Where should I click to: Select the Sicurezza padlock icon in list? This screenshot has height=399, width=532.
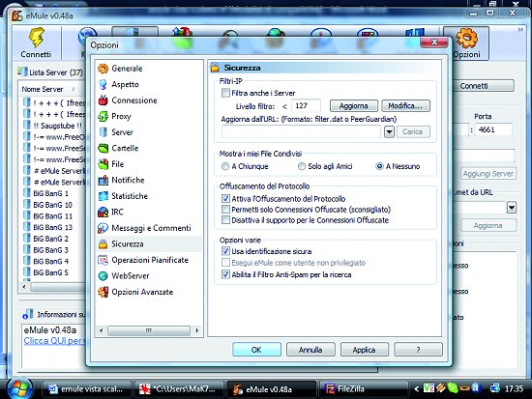(103, 244)
